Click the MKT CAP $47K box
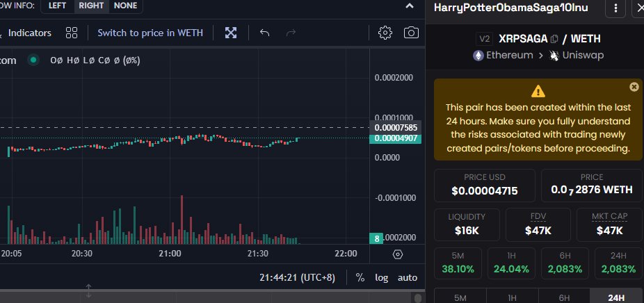This screenshot has height=303, width=644. tap(609, 225)
